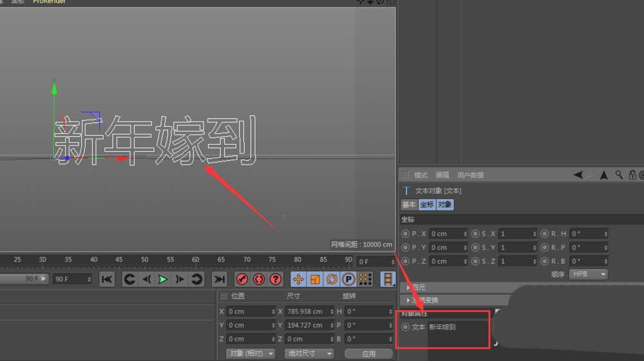Image resolution: width=644 pixels, height=361 pixels.
Task: Open the 绝对尺寸 size mode dropdown
Action: [309, 353]
